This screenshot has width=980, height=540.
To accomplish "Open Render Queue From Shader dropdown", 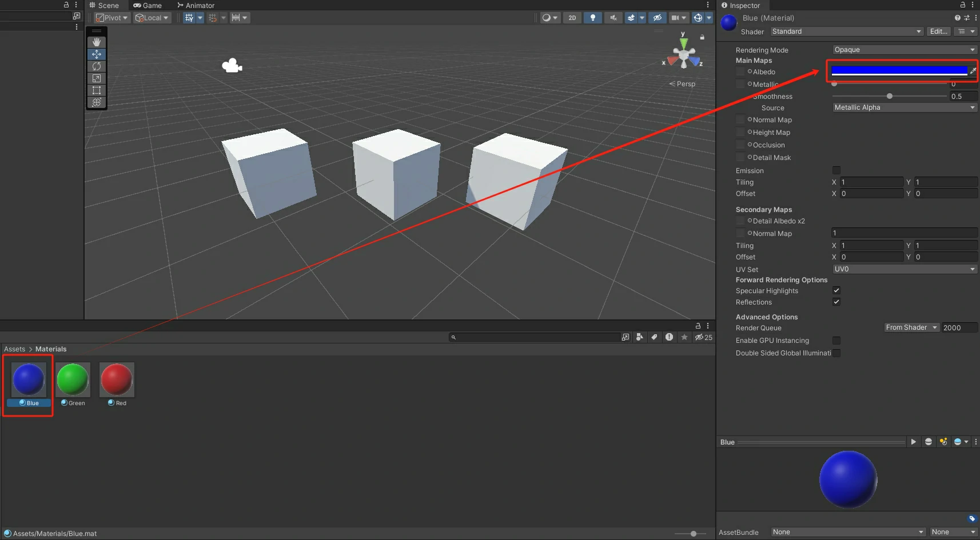I will coord(911,327).
